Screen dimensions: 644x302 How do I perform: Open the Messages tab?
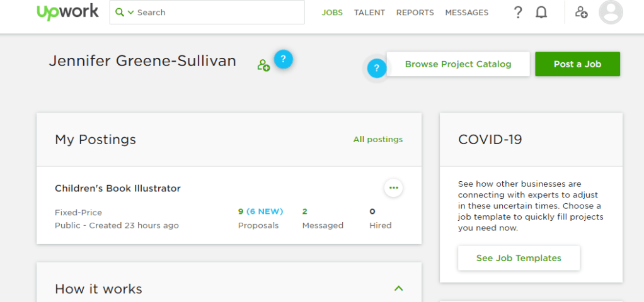click(466, 13)
